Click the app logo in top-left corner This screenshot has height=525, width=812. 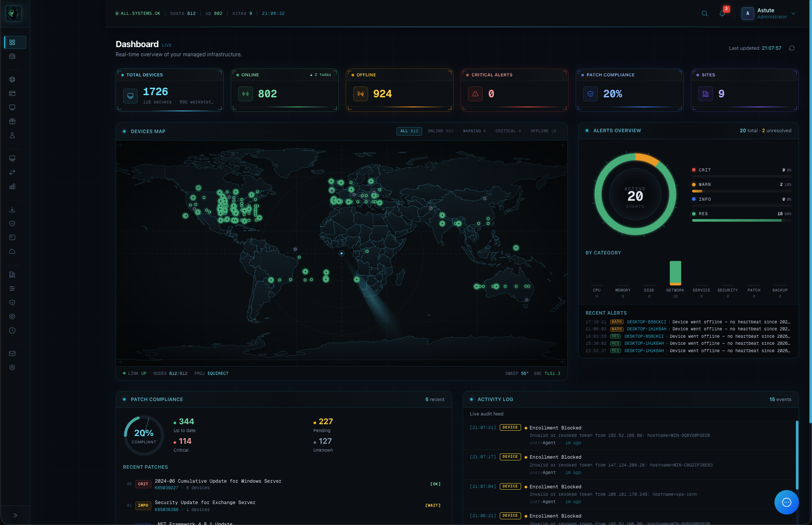point(14,14)
